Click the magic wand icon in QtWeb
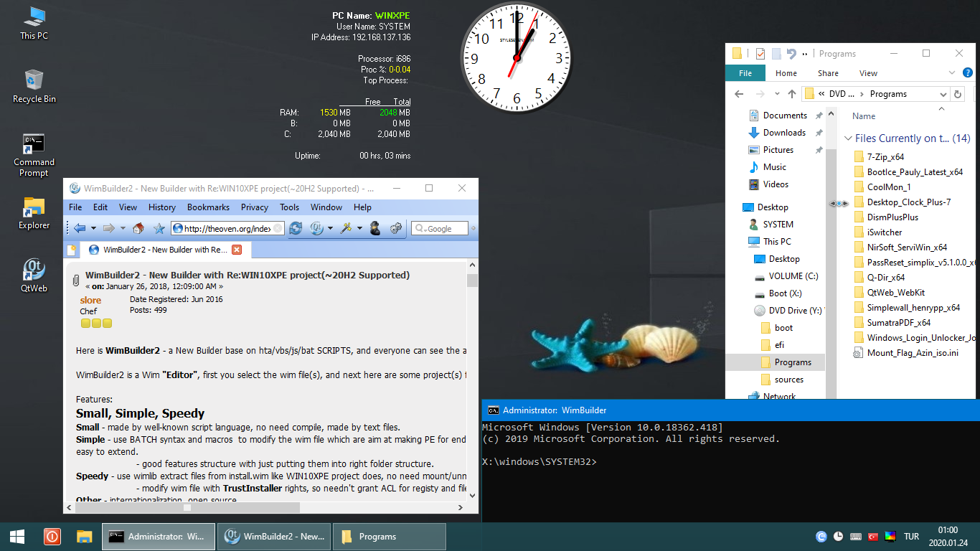The height and width of the screenshot is (551, 980). (x=346, y=228)
